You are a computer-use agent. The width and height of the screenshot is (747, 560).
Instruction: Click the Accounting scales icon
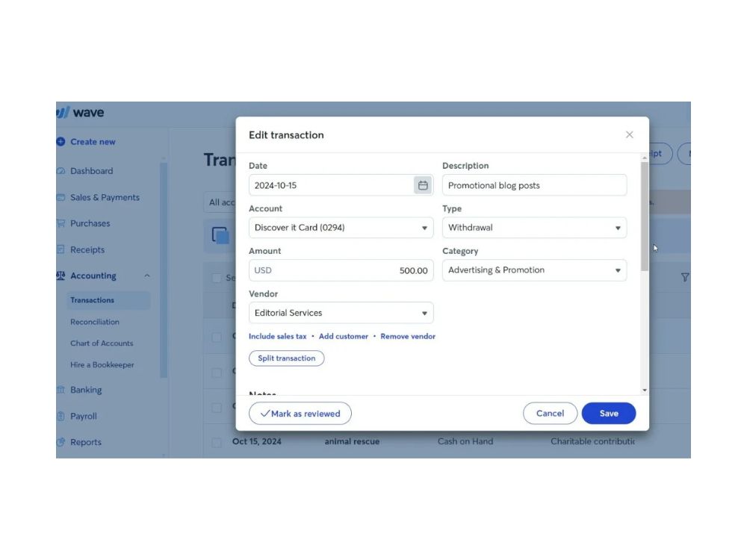(61, 276)
